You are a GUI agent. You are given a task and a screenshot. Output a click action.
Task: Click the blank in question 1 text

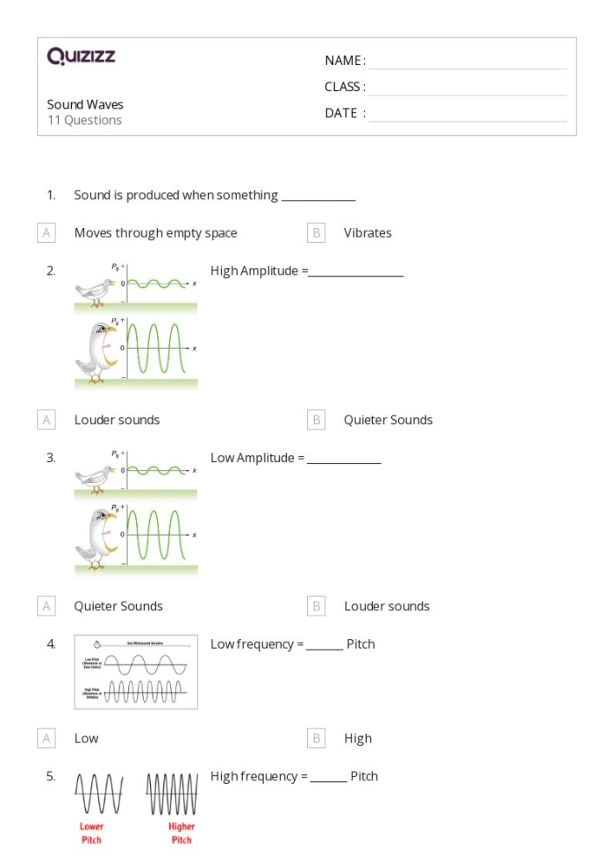[x=318, y=196]
